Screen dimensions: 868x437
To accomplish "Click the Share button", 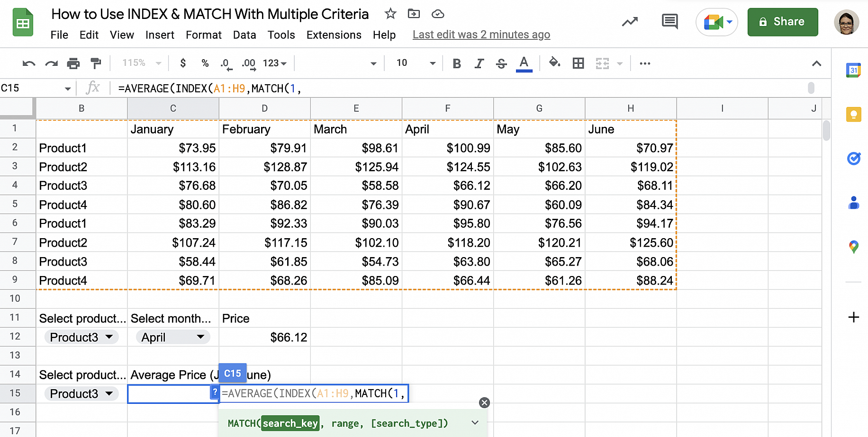I will point(783,22).
